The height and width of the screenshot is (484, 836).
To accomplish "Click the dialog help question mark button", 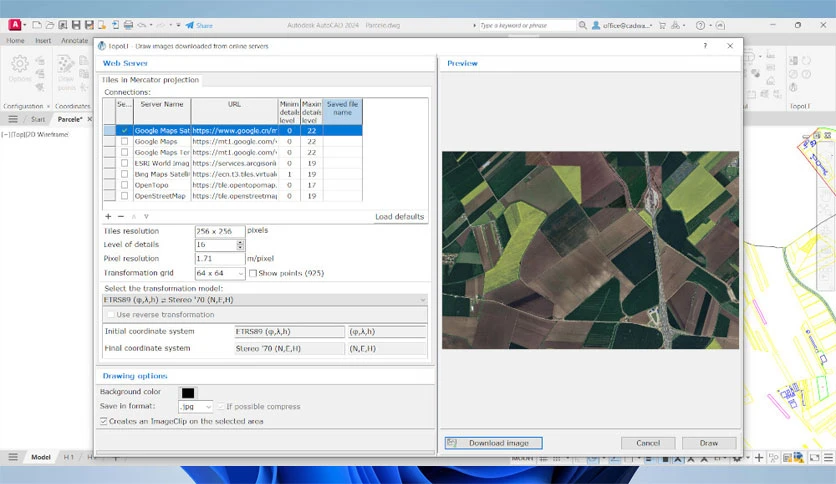I will pos(705,46).
